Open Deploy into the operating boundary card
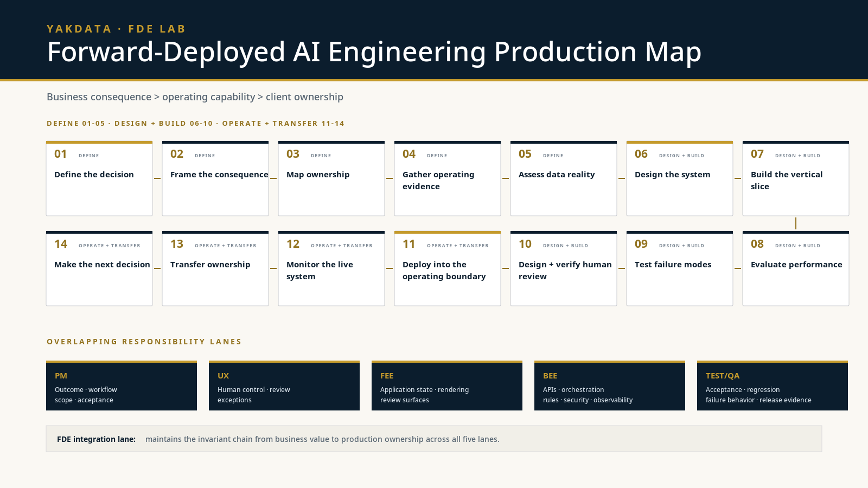 [x=448, y=268]
